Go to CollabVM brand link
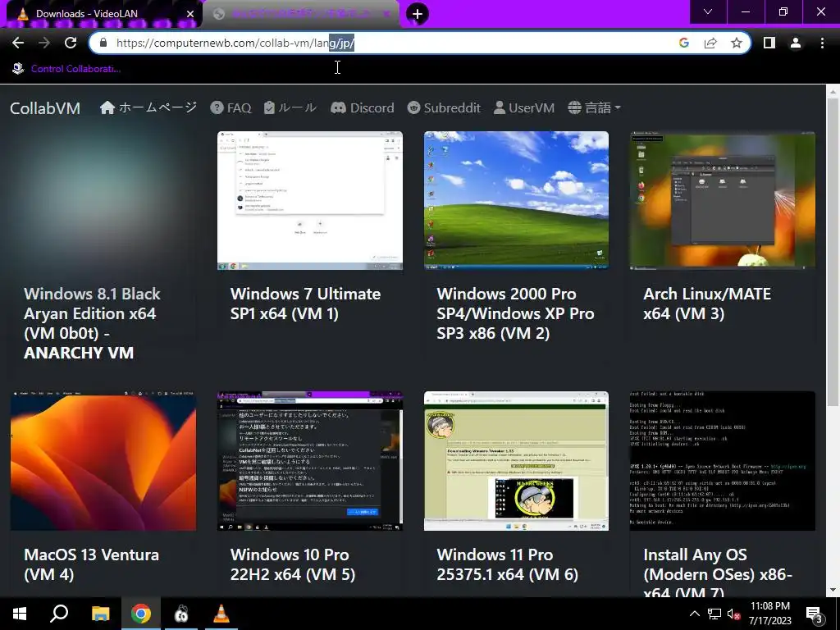 [x=45, y=108]
